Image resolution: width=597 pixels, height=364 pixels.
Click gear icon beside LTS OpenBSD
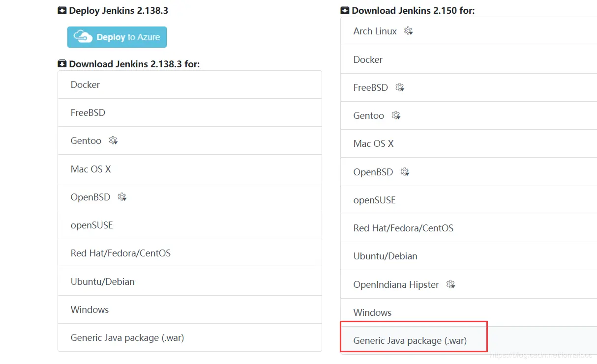122,197
